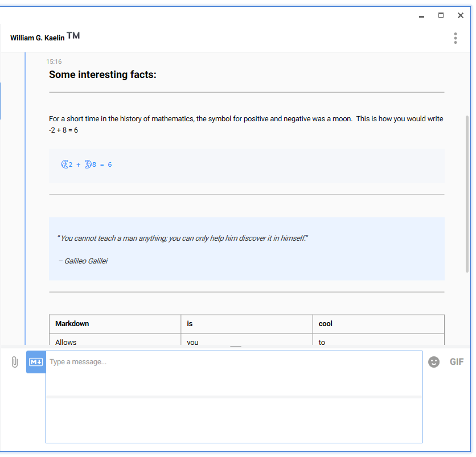Select the 'Markdown' table header cell

[x=115, y=324]
